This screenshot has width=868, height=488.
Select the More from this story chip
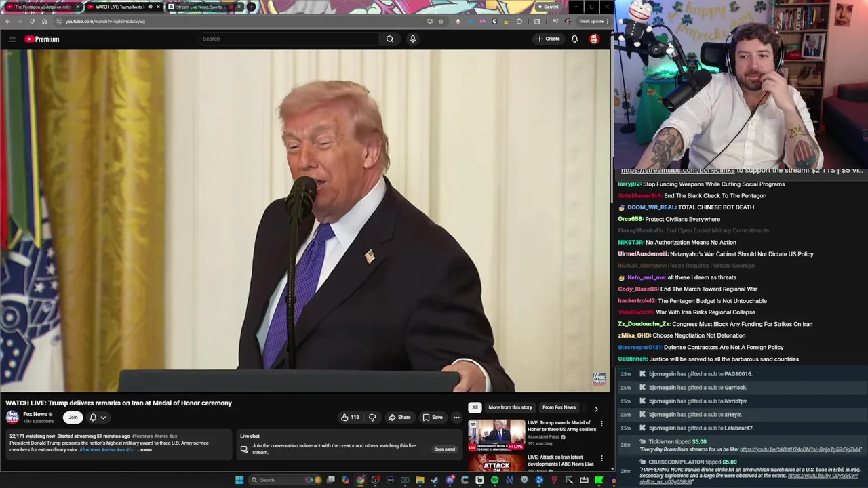510,407
